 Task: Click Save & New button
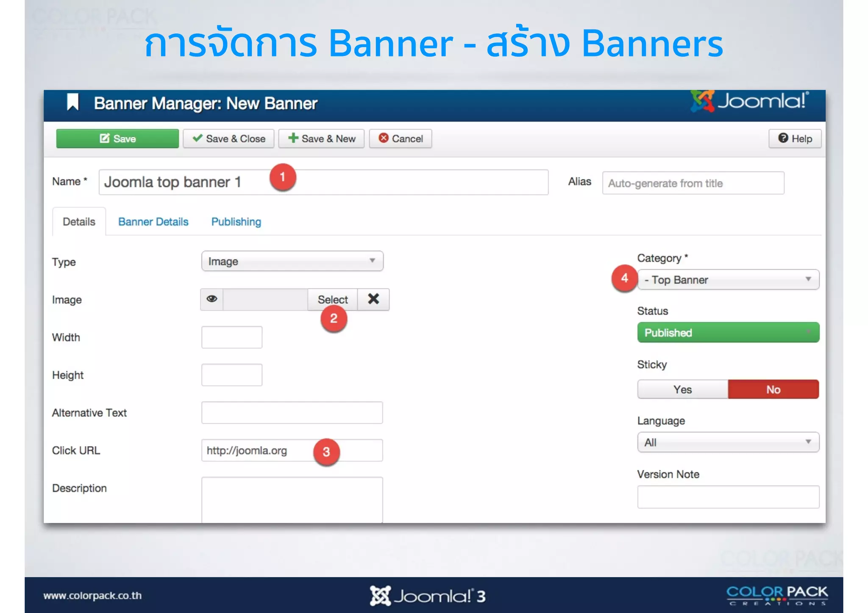[321, 139]
